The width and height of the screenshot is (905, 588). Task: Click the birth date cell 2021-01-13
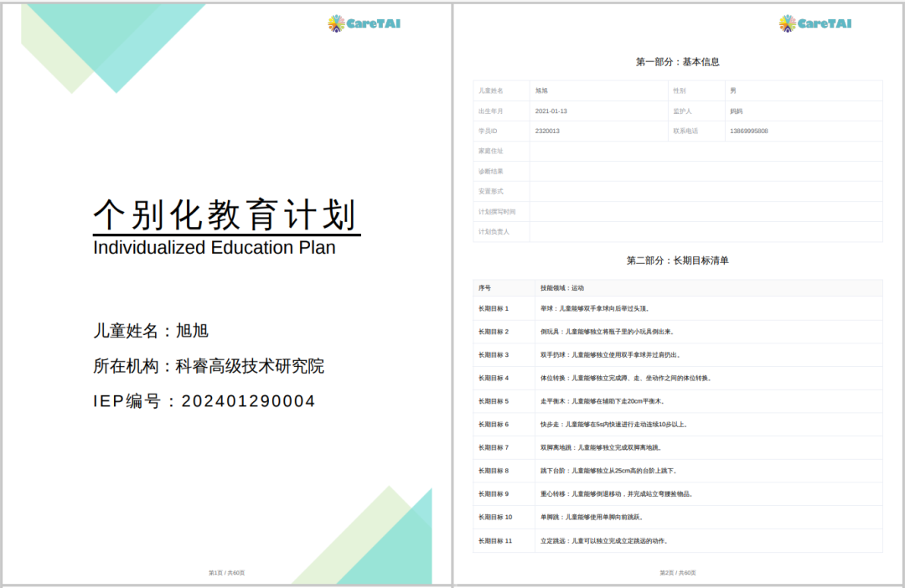pyautogui.click(x=598, y=111)
